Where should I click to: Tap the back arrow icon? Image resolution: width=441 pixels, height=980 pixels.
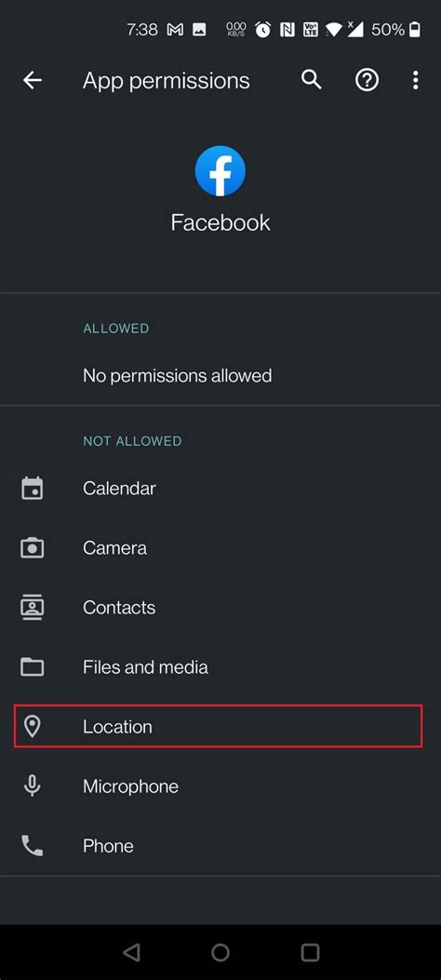pyautogui.click(x=33, y=80)
